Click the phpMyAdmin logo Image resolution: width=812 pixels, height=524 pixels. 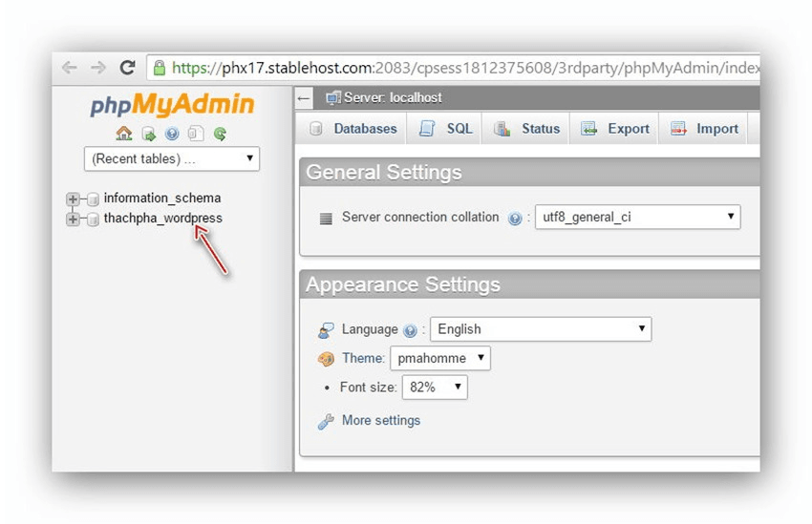coord(173,104)
